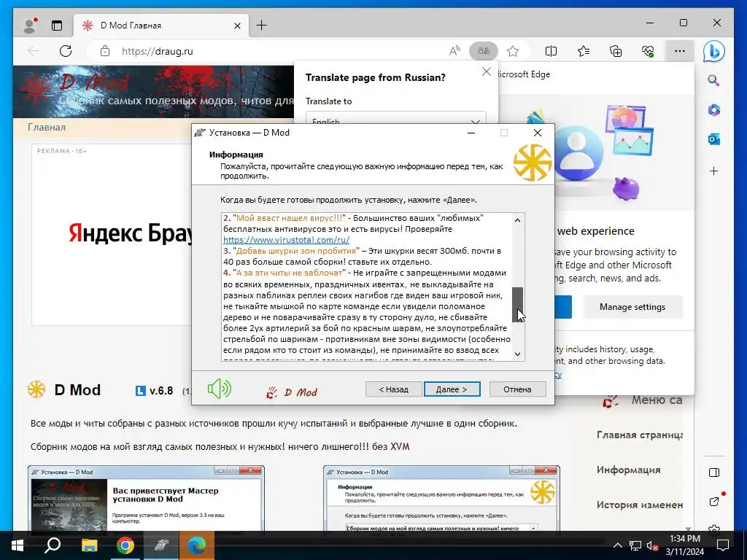Click the installer text scrollbar thumb
Viewport: 747px width, 560px height.
pyautogui.click(x=517, y=304)
